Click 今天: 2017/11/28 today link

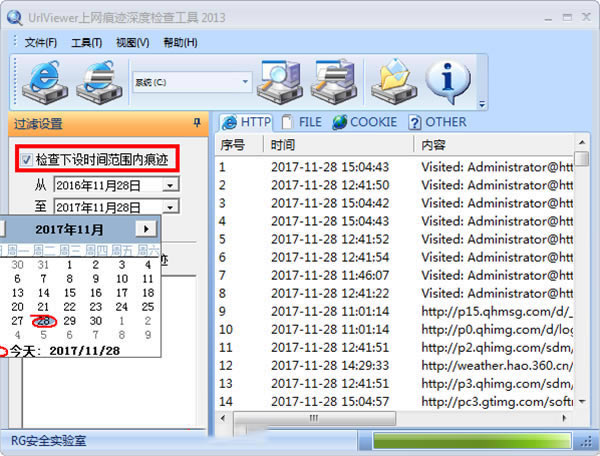65,351
